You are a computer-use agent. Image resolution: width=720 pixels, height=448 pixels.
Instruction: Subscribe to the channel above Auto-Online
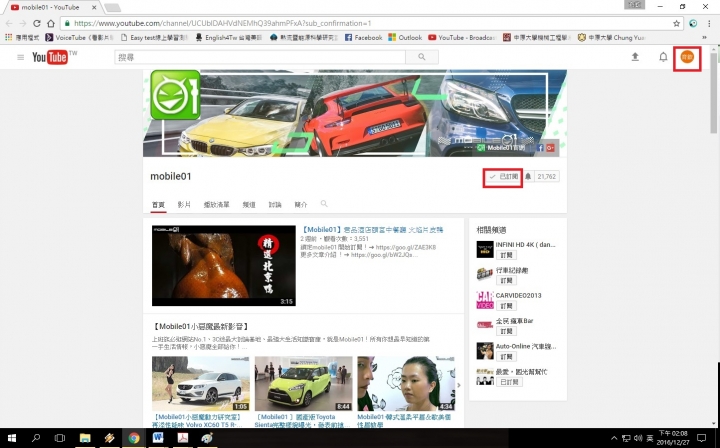506,331
